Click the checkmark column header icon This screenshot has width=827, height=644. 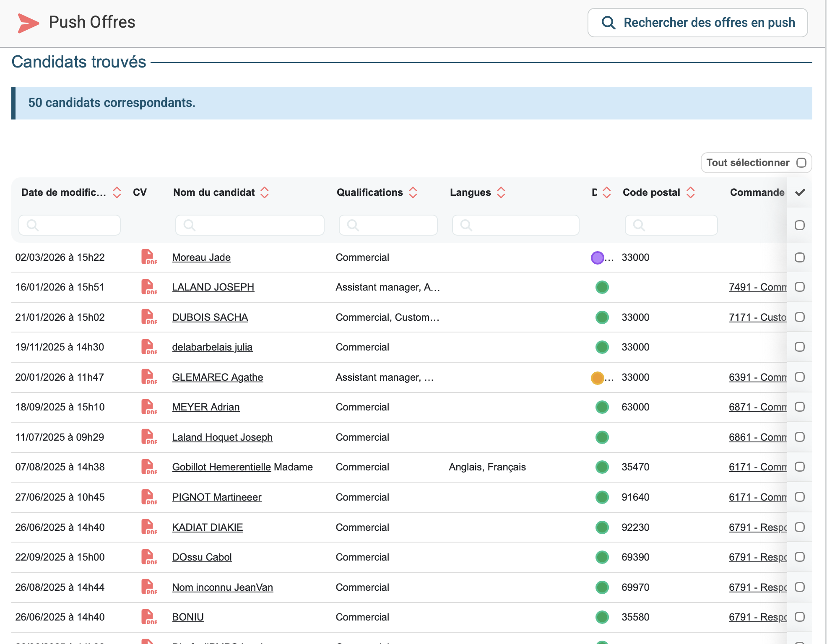click(800, 192)
